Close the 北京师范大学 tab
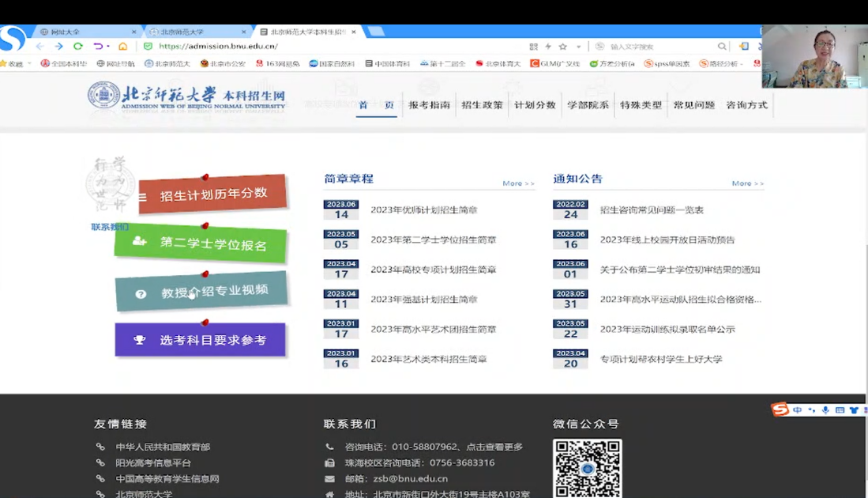Screen dimensions: 868x498 click(243, 32)
